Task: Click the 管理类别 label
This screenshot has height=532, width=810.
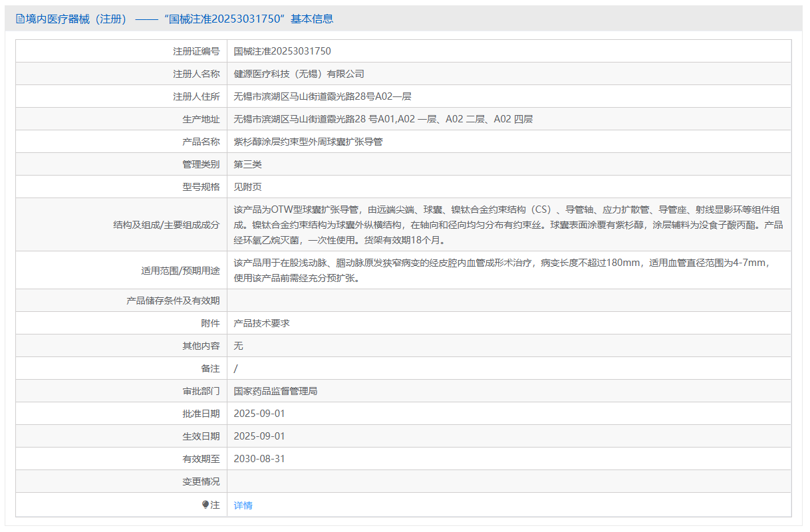Action: 201,164
